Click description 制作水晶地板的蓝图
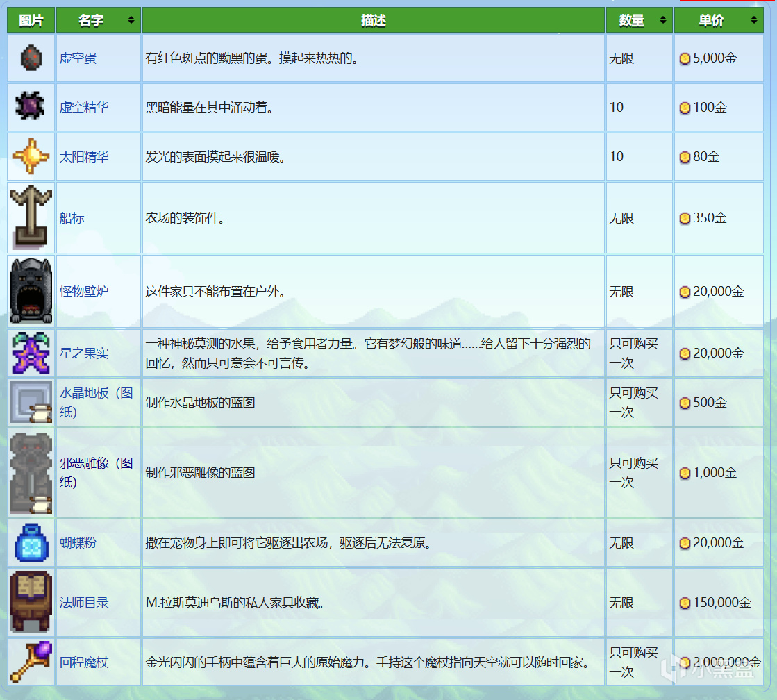This screenshot has width=777, height=700. 200,403
